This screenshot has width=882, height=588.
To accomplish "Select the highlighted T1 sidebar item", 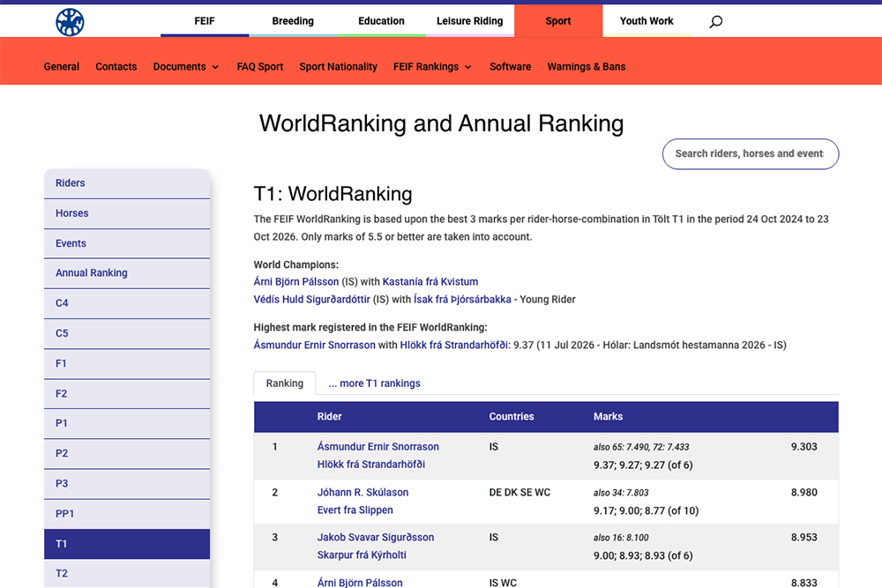I will pyautogui.click(x=127, y=544).
